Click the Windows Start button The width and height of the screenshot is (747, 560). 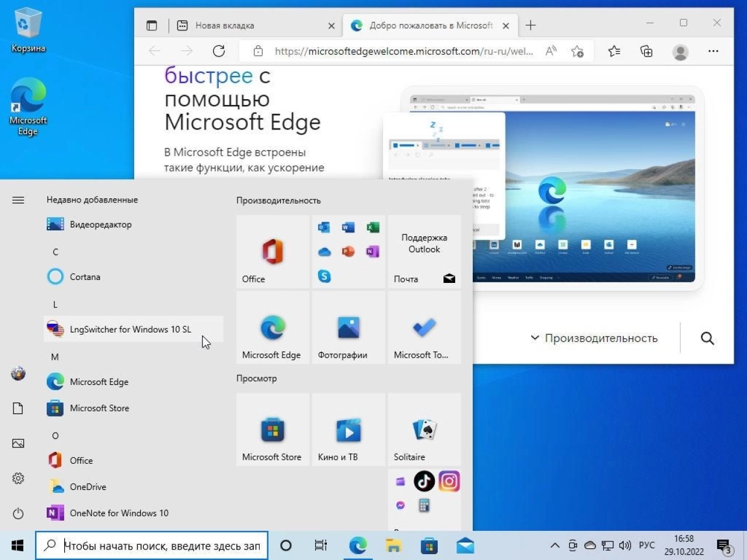[x=18, y=545]
